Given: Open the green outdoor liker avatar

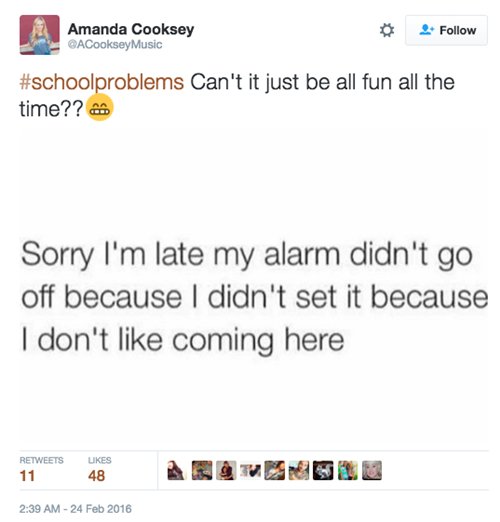Looking at the screenshot, I should click(348, 470).
